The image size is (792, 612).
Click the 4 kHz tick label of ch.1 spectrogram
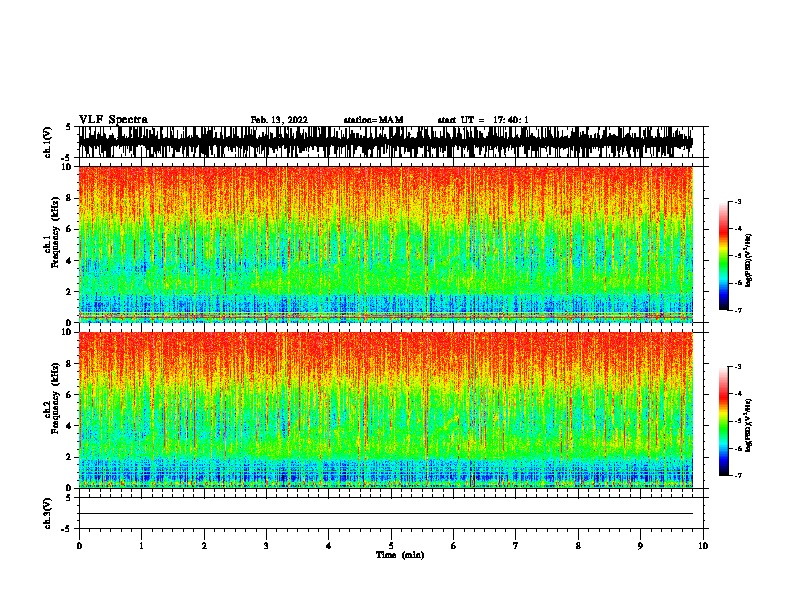point(69,261)
